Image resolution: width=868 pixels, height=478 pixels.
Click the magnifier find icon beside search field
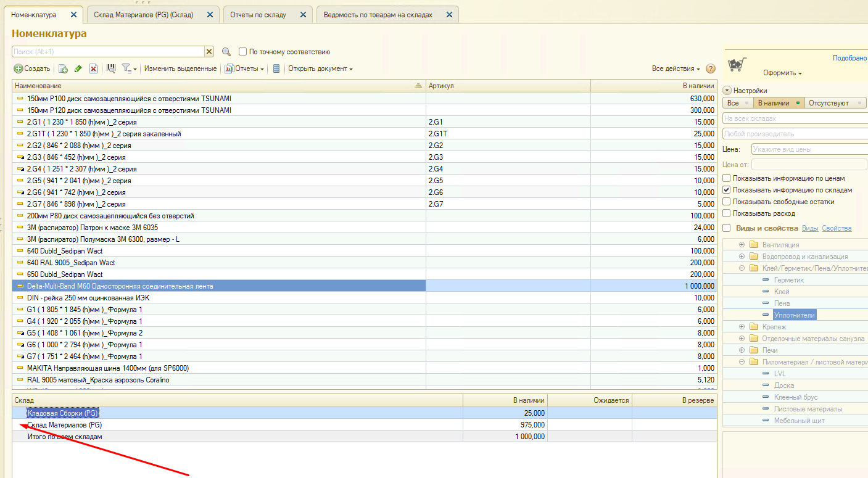tap(226, 52)
